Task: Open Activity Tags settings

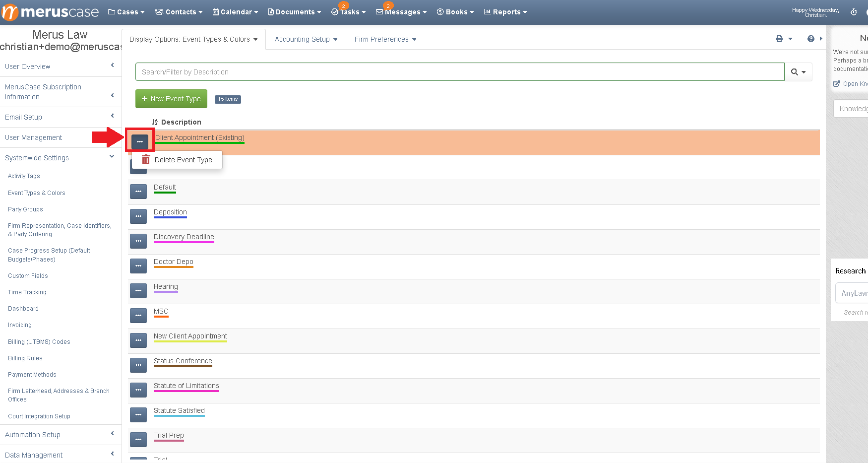Action: coord(24,176)
